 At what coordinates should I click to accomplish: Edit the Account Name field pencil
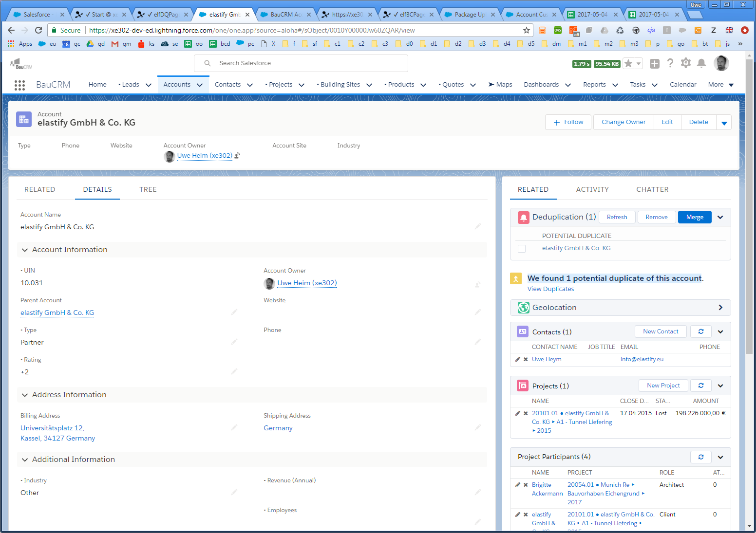[478, 226]
